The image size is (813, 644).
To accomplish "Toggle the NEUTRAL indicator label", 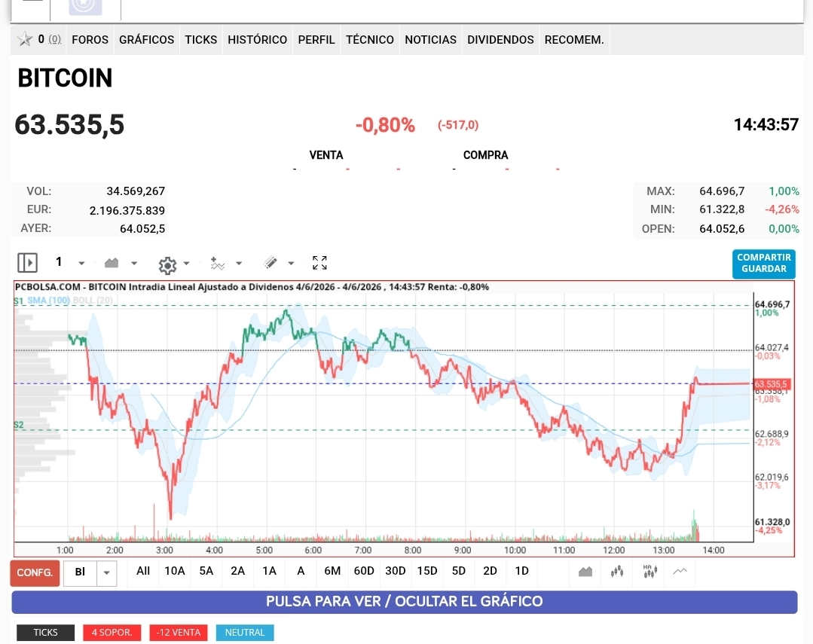I will coord(245,633).
